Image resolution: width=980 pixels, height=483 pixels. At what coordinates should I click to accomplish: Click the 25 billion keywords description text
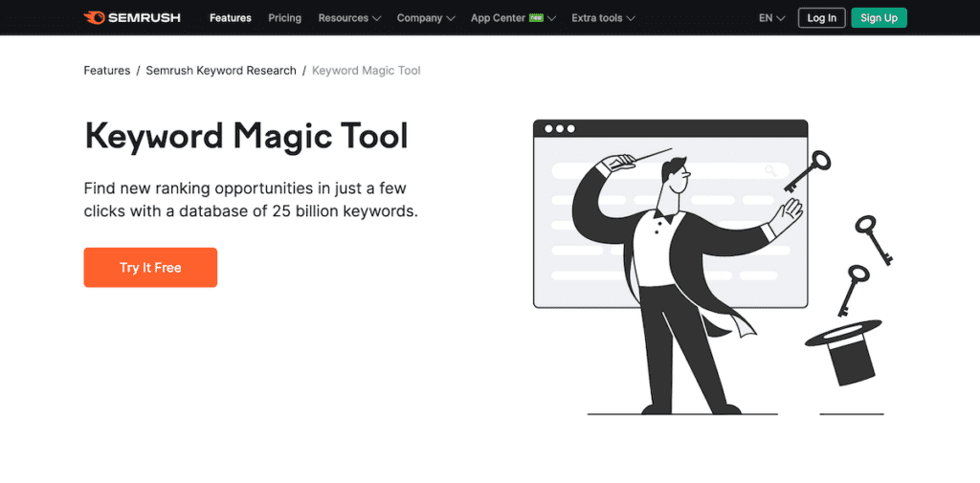[x=251, y=200]
